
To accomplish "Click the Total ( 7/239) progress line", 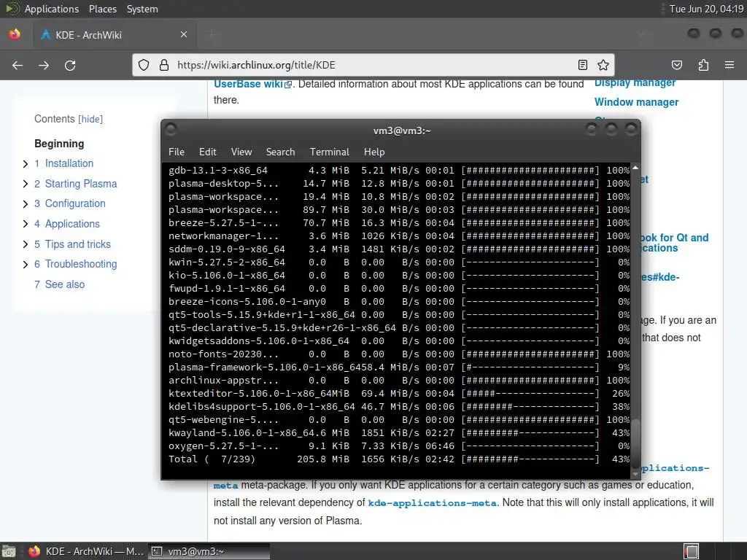I will (x=399, y=459).
